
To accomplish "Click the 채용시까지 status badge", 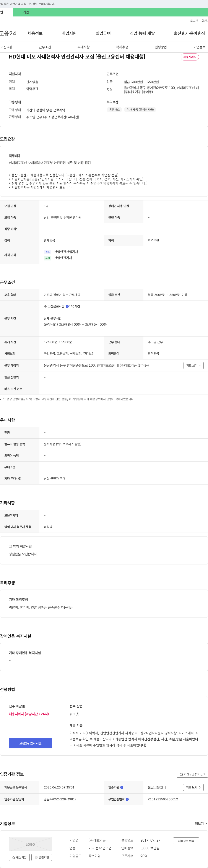I will click(190, 57).
